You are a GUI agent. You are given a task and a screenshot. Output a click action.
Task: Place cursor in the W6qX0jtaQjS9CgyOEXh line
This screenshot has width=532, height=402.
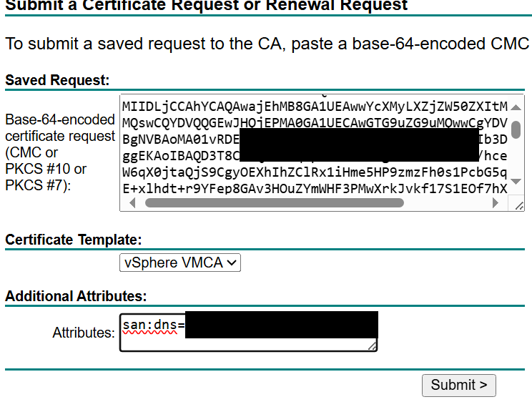tap(315, 172)
